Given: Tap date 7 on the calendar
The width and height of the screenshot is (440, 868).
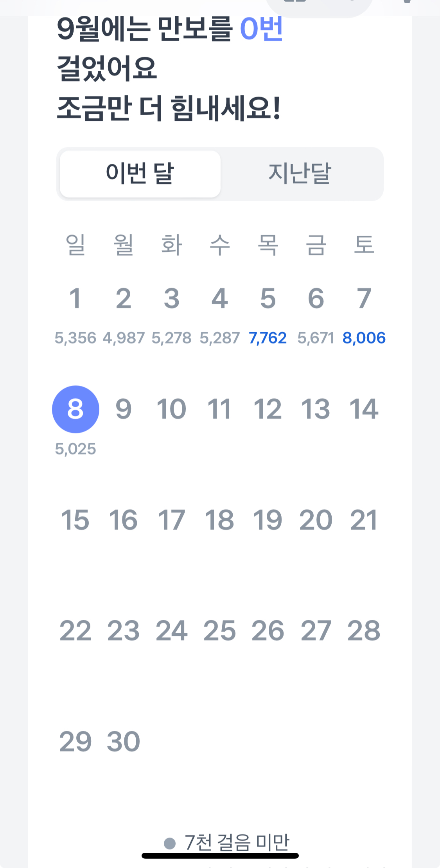Looking at the screenshot, I should point(364,299).
